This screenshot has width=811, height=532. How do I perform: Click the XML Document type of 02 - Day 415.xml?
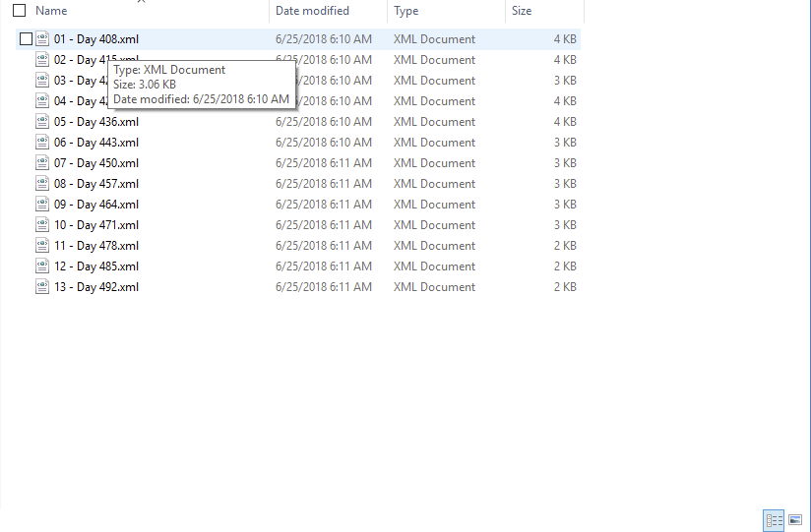(434, 59)
